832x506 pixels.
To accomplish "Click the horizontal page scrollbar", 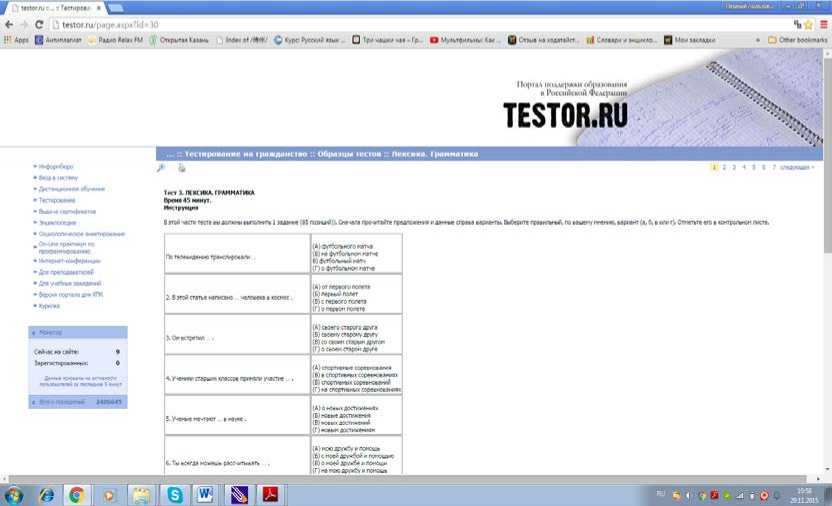I will pos(409,478).
